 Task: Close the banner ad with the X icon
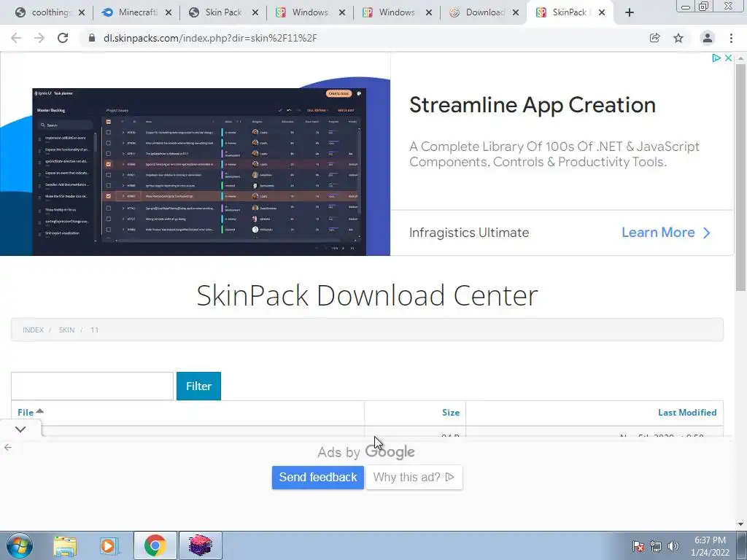pyautogui.click(x=728, y=58)
